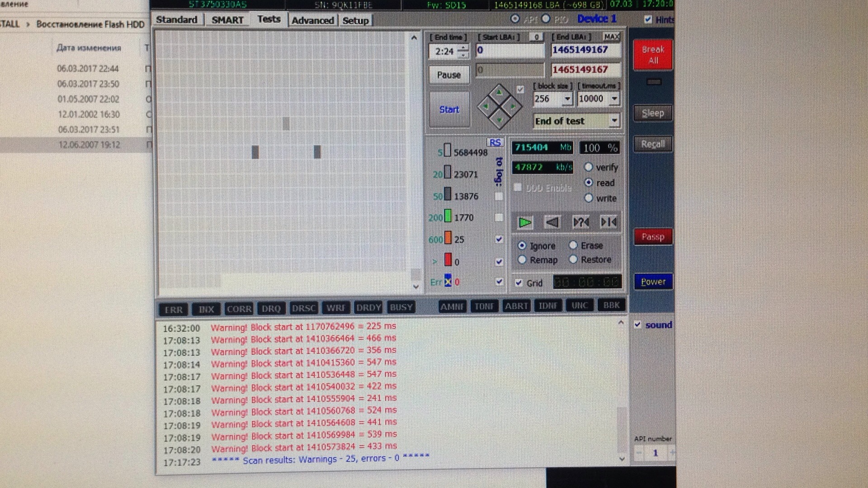Choose the Remap error action
The image size is (868, 488).
click(x=523, y=260)
